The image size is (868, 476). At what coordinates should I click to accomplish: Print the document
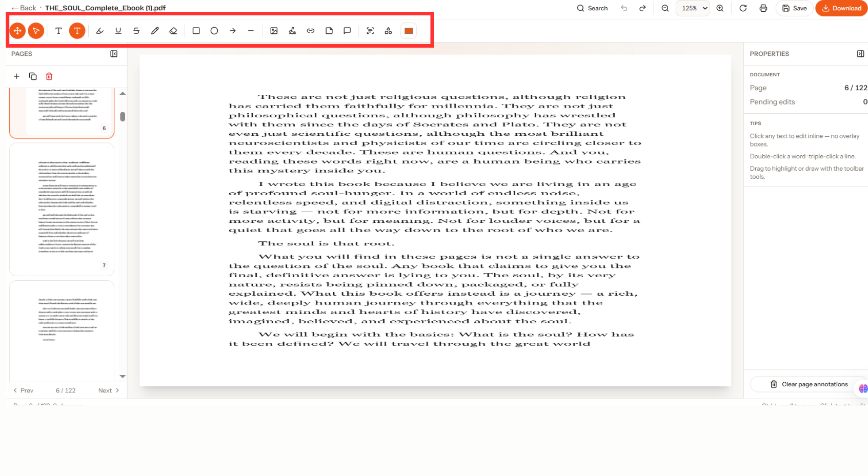click(x=763, y=8)
